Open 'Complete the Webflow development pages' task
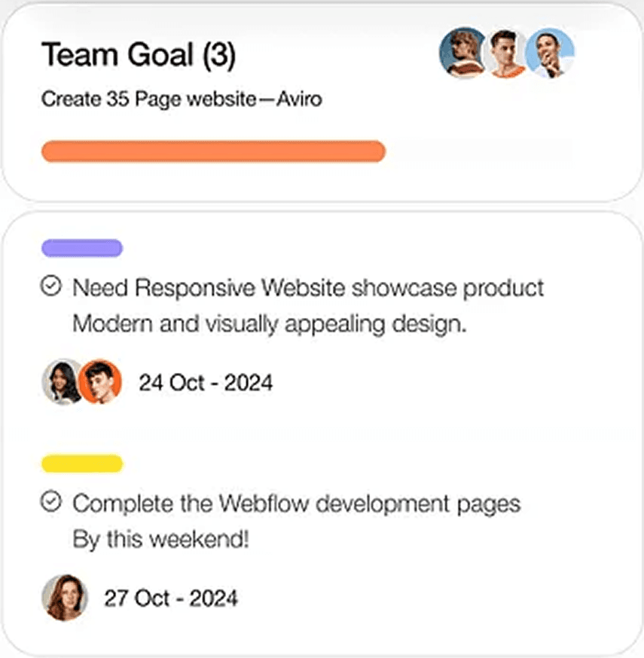644x658 pixels. point(296,503)
